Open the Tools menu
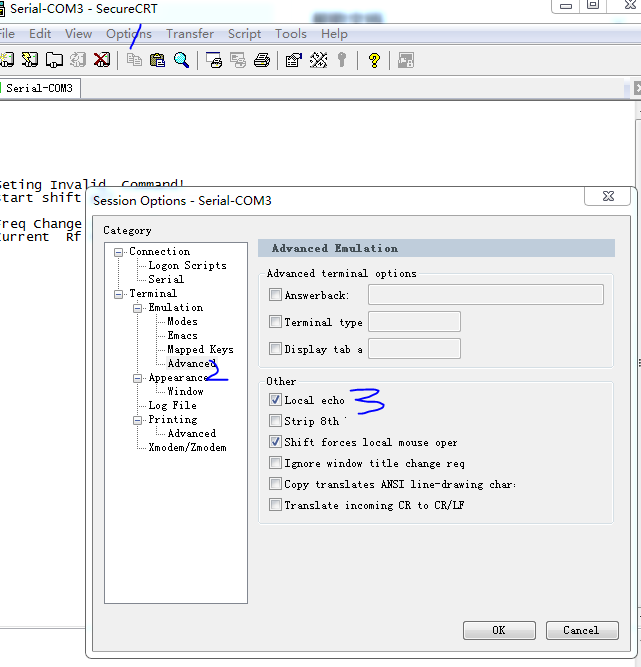 coord(291,34)
